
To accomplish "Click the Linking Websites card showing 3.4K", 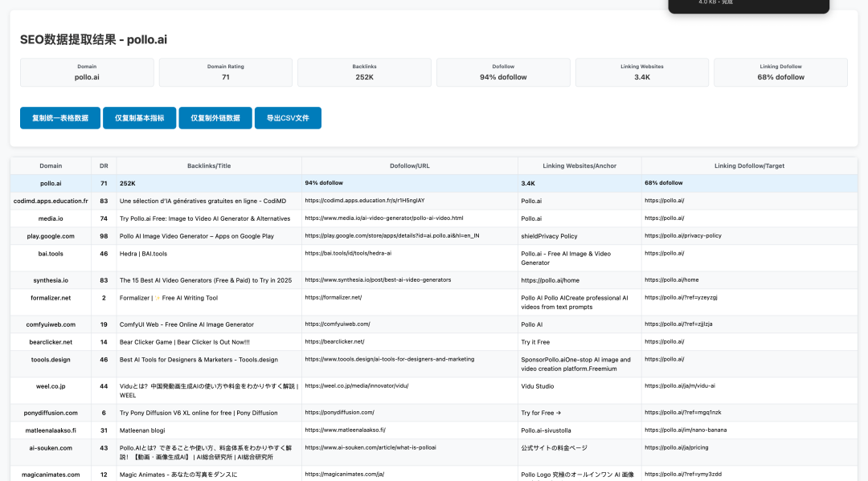I will (x=642, y=72).
